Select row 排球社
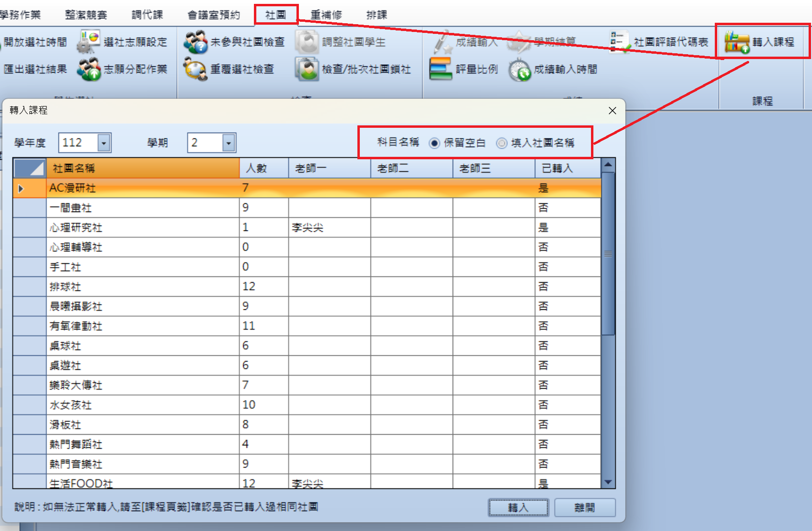The height and width of the screenshot is (531, 812). (x=307, y=287)
